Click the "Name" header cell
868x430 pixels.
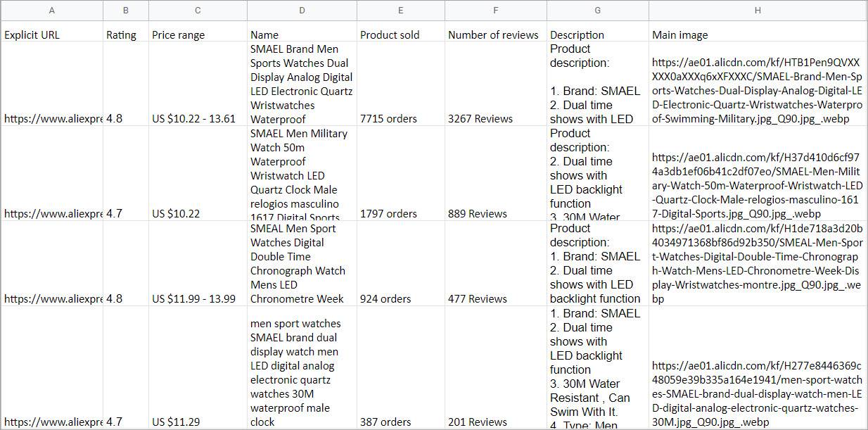click(302, 32)
